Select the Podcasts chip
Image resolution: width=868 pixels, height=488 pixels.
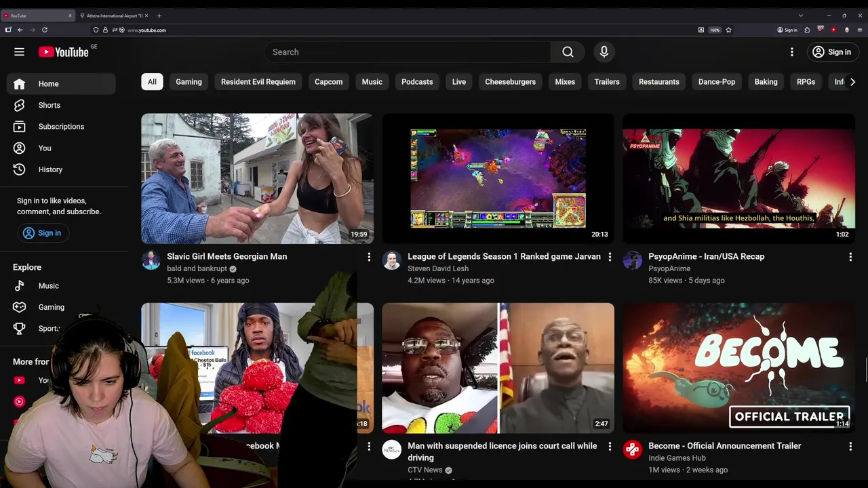(x=417, y=82)
